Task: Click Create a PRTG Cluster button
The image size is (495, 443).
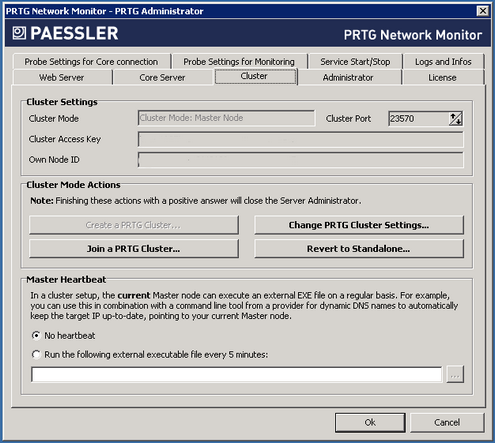Action: (134, 225)
